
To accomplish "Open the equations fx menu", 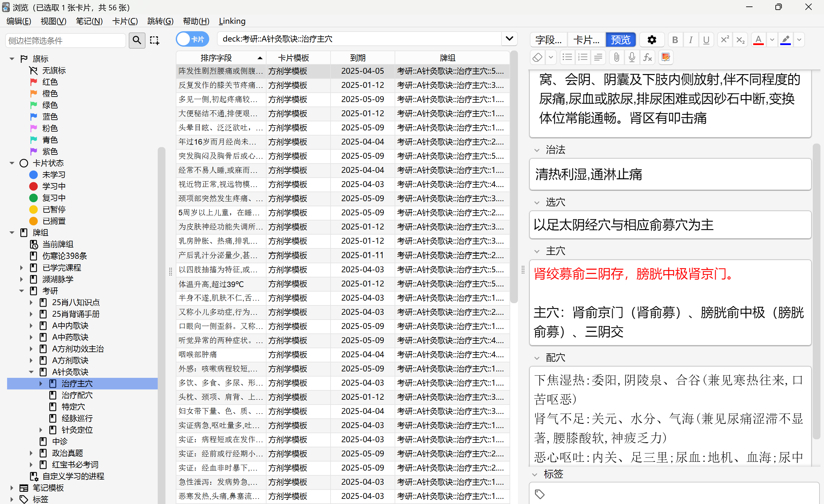I will coord(647,57).
